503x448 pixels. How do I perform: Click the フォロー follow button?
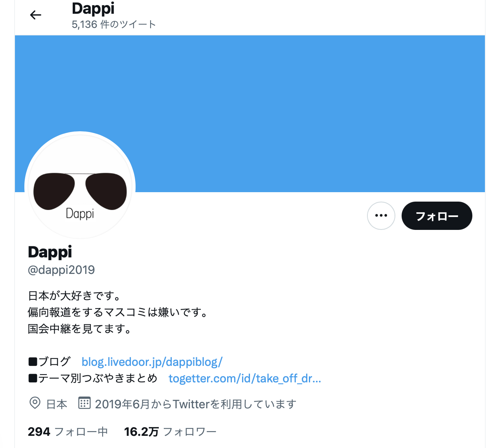(x=437, y=216)
